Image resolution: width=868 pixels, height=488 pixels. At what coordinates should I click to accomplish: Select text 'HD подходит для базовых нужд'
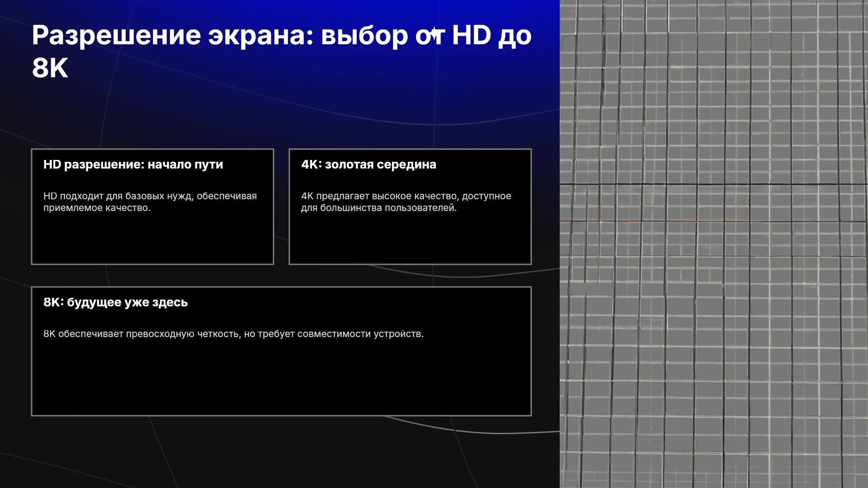click(118, 196)
